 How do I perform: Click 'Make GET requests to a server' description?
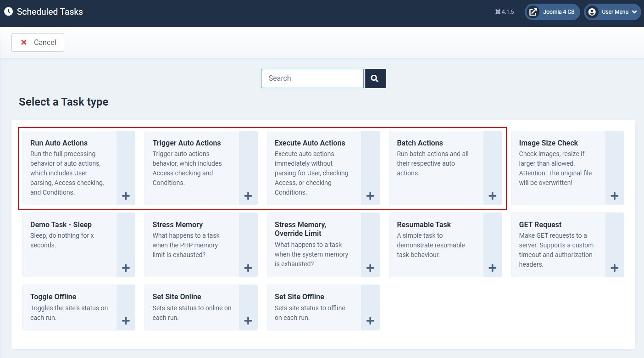(556, 250)
